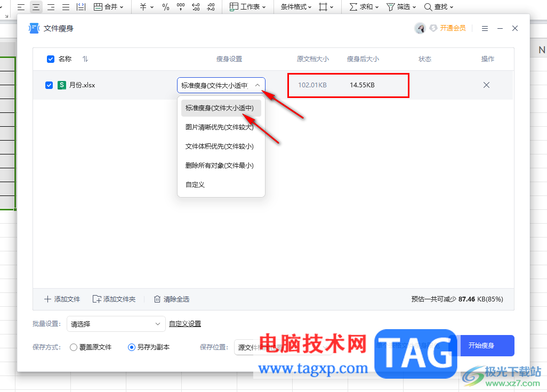The height and width of the screenshot is (392, 547).
Task: Click 添加文件 to add a file
Action: click(x=62, y=299)
